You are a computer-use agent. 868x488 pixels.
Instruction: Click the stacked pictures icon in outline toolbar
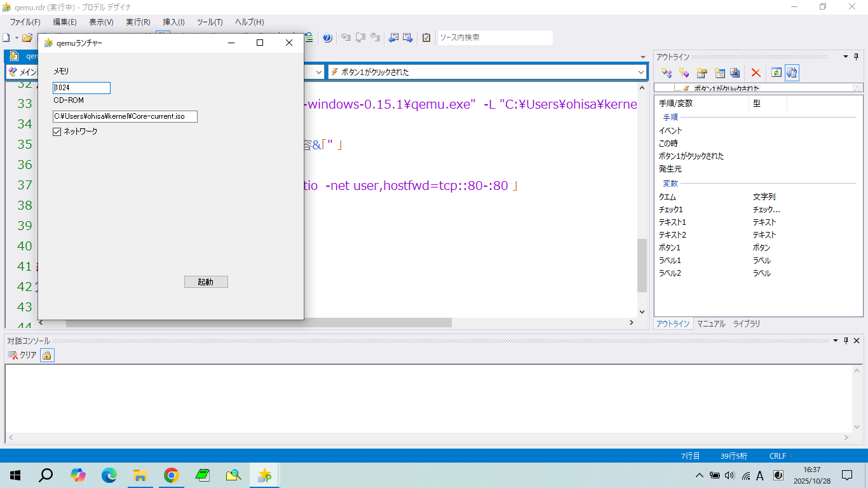tap(735, 73)
